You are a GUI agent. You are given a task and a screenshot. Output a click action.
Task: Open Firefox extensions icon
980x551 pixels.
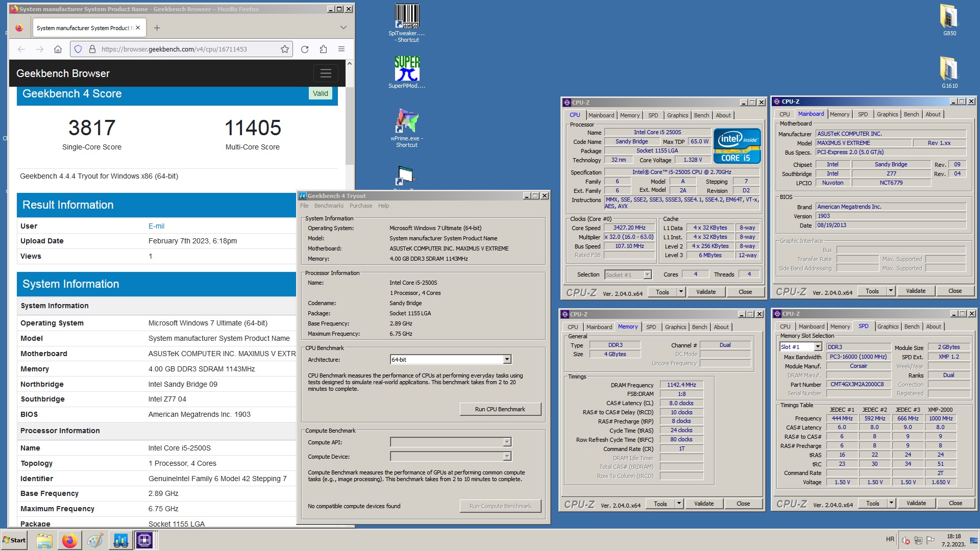click(323, 49)
